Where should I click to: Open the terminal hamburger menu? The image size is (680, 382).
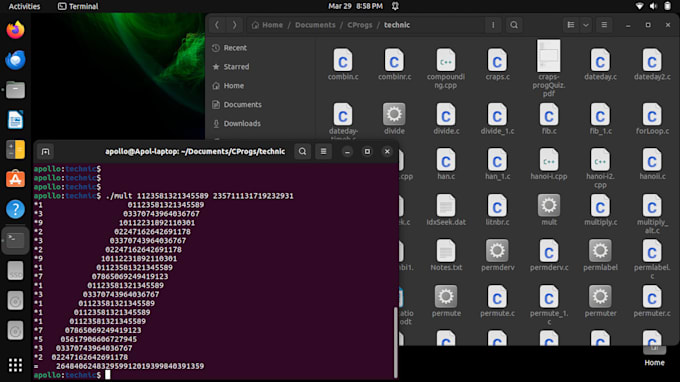[323, 151]
